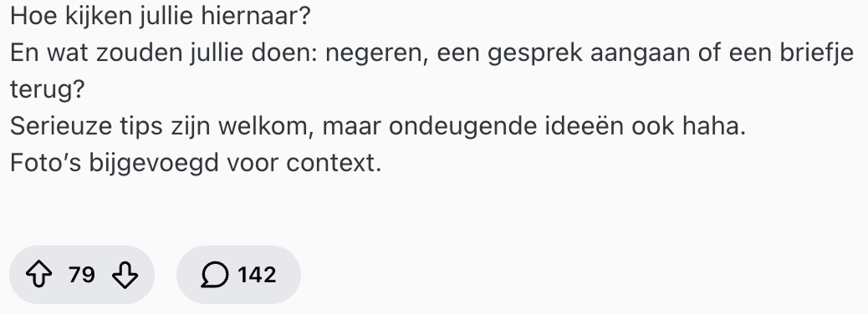Click the 142 comments count
This screenshot has height=314, width=868.
pos(257,275)
